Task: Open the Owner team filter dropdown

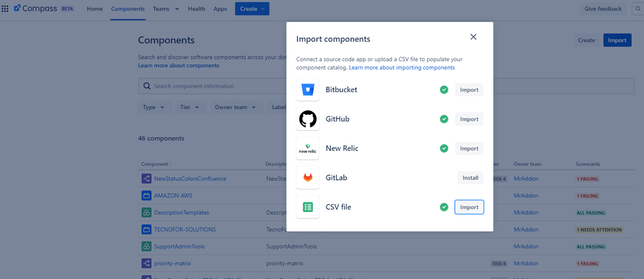Action: click(236, 107)
